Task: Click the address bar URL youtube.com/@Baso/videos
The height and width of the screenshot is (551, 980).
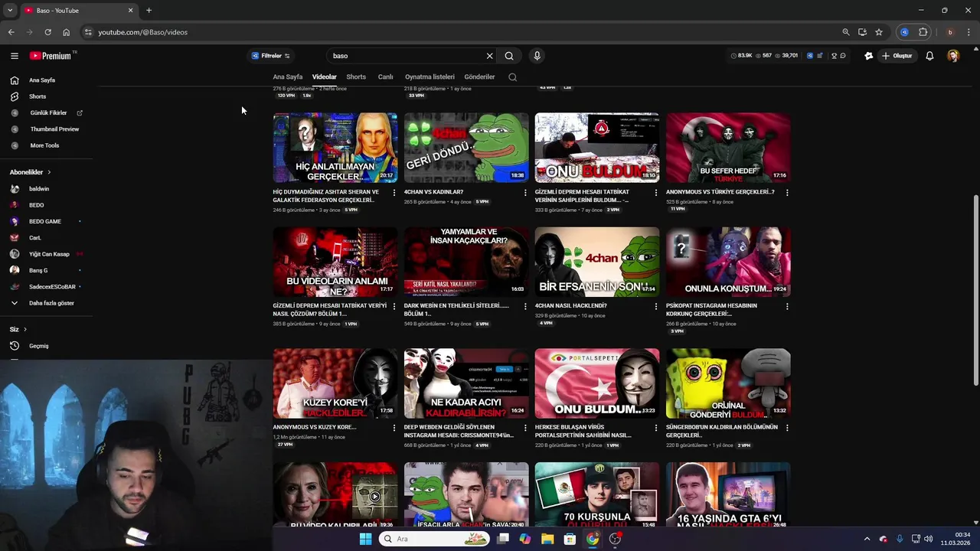Action: 142,32
